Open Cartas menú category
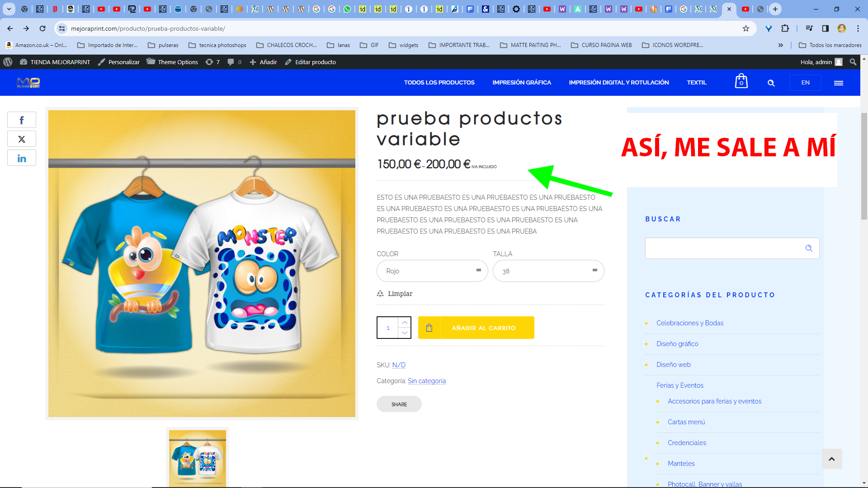Viewport: 868px width, 488px height. click(686, 422)
